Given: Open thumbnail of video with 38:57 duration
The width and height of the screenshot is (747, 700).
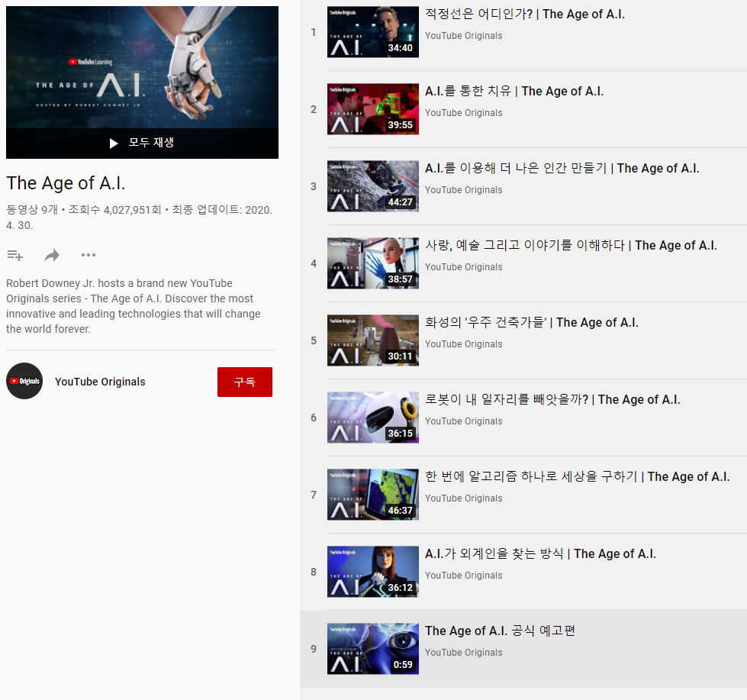Looking at the screenshot, I should point(373,263).
